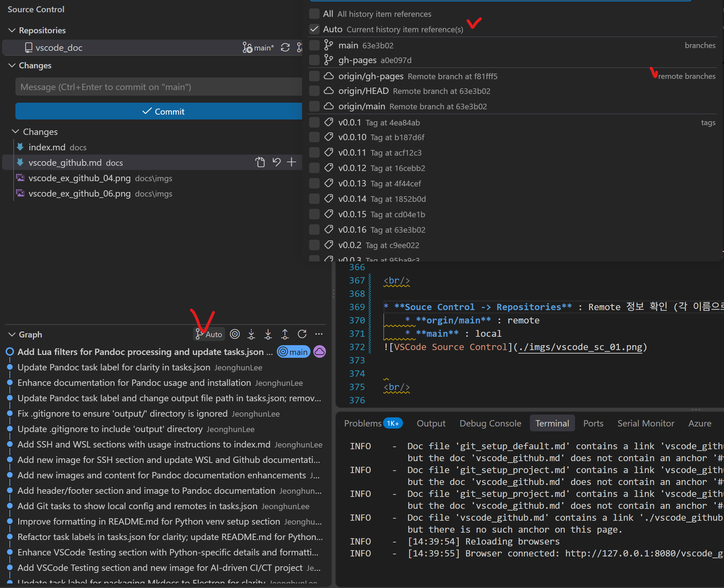Image resolution: width=724 pixels, height=588 pixels.
Task: Open the Azure panel tab
Action: pyautogui.click(x=700, y=423)
